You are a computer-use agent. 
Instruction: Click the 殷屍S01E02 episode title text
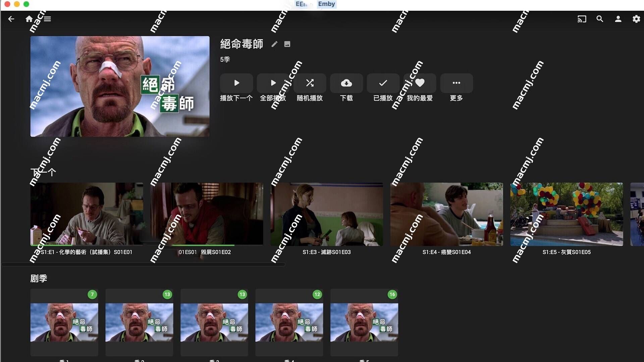point(216,252)
